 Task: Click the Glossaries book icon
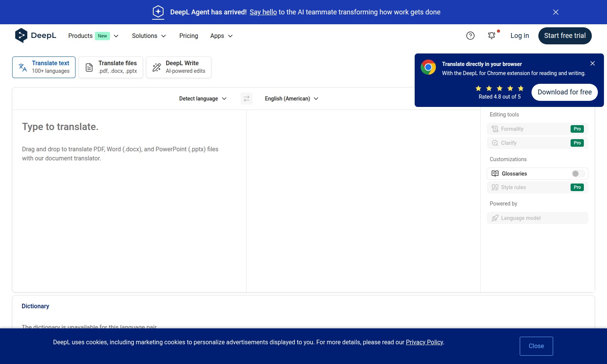tap(495, 174)
